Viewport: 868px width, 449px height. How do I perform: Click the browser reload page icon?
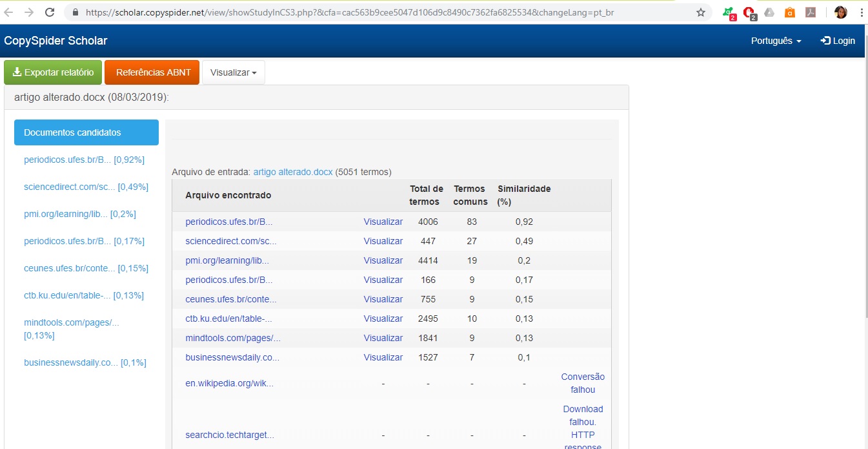50,12
